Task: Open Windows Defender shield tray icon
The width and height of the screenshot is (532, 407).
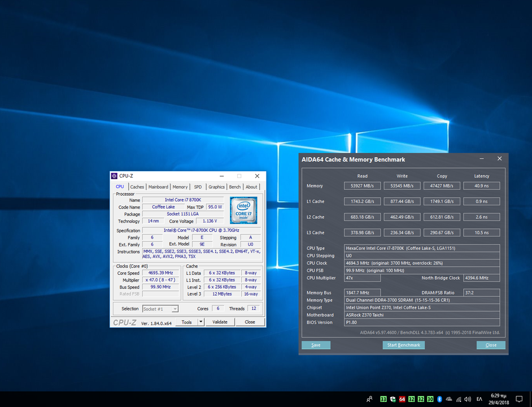Action: tap(393, 399)
